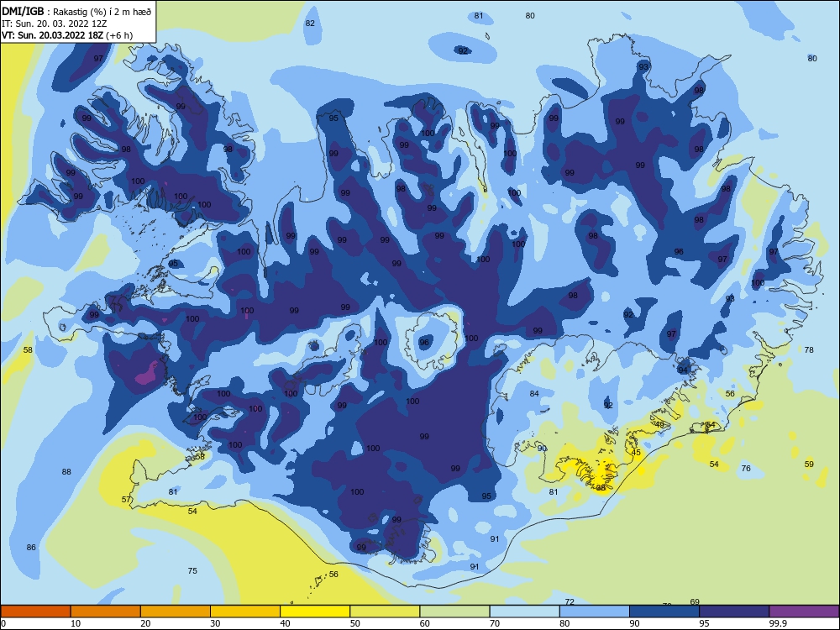The width and height of the screenshot is (840, 630).
Task: Click the map value '76' off the southeast coast
Action: [746, 468]
